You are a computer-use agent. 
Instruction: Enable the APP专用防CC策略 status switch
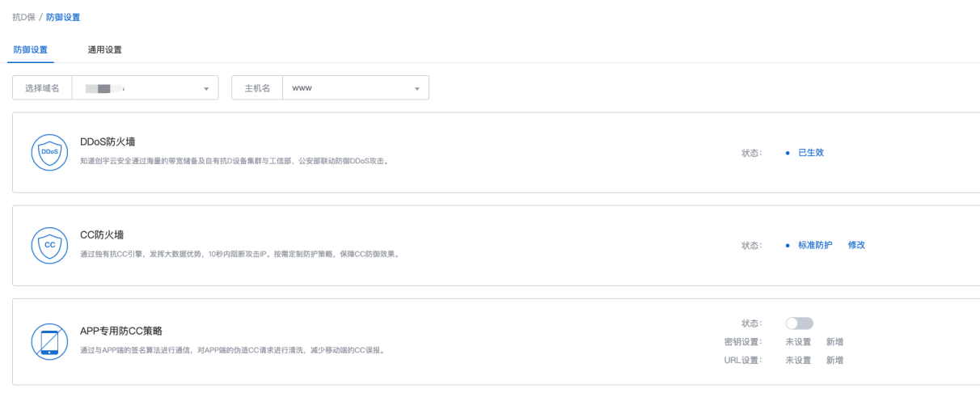point(799,323)
